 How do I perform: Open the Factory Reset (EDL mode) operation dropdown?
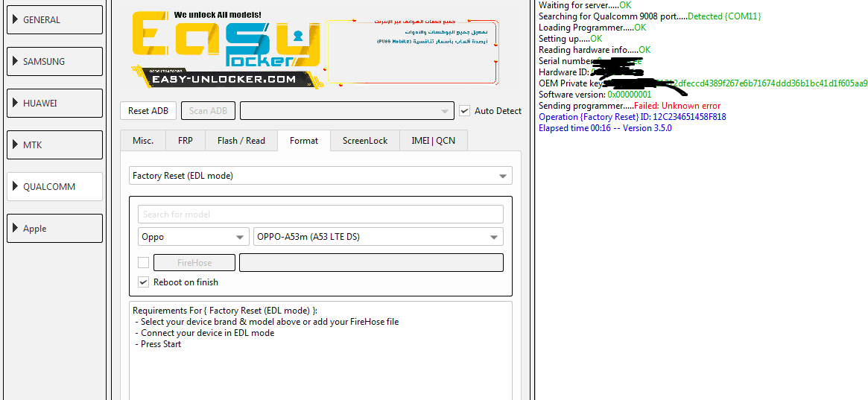pyautogui.click(x=320, y=176)
